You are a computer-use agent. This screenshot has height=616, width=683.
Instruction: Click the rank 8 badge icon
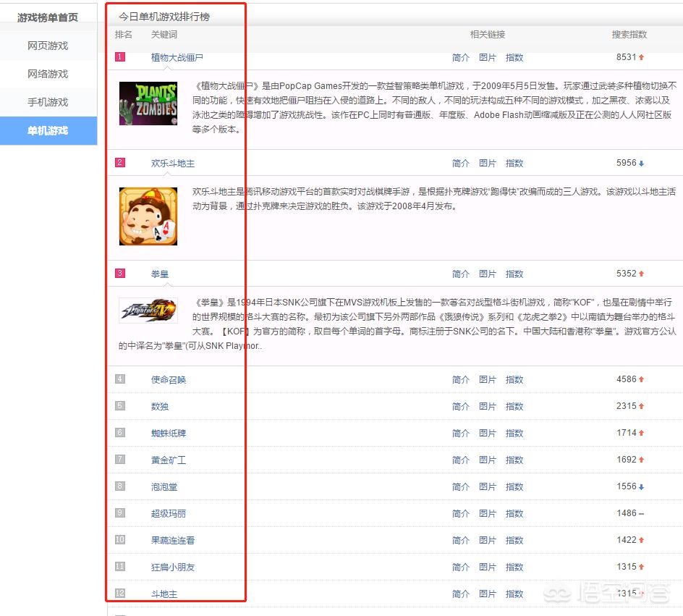(120, 486)
